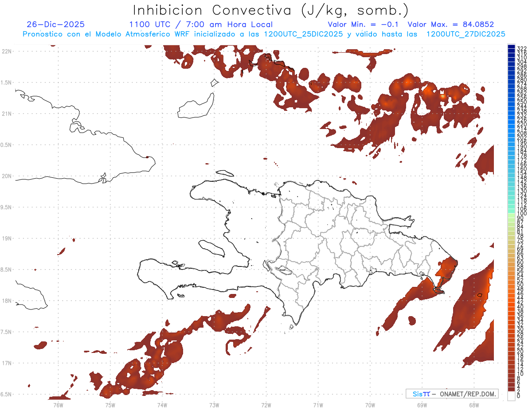
Task: Click the '72W' longitude label
Action: [266, 404]
